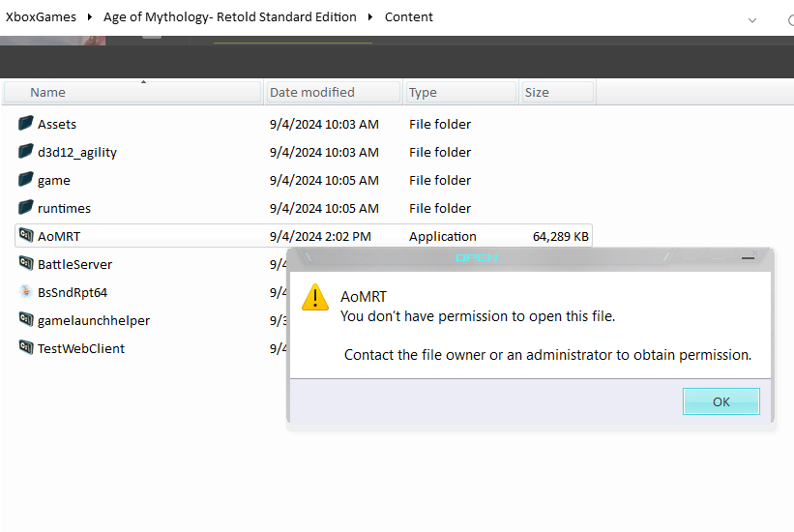Minimize the OPEN dialog window
The width and height of the screenshot is (794, 532).
(748, 258)
